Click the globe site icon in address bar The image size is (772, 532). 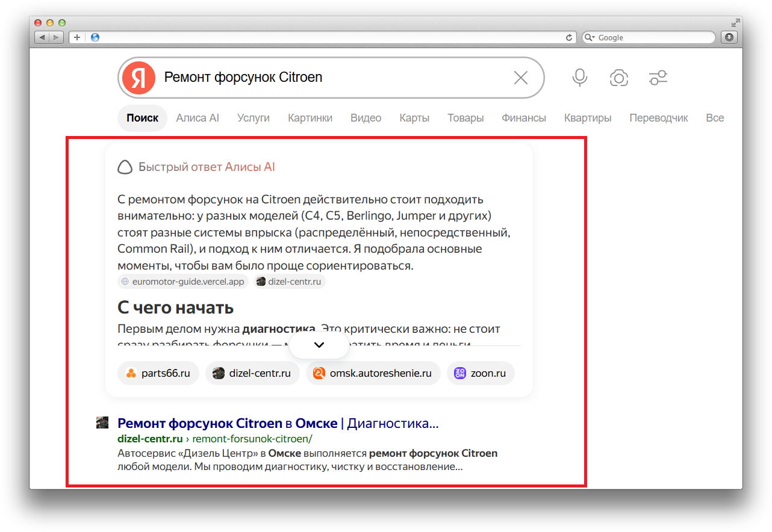click(x=95, y=37)
